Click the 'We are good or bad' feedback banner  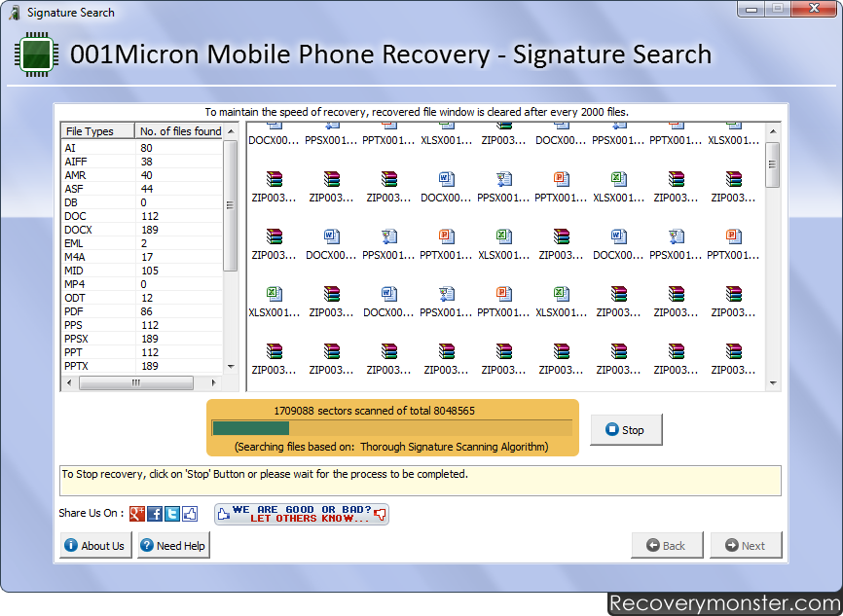coord(302,514)
